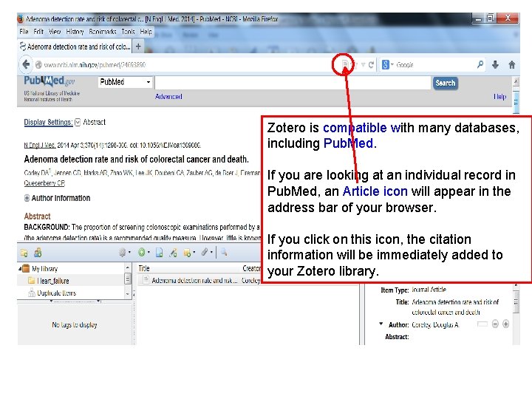Image resolution: width=532 pixels, height=399 pixels.
Task: Open the Heart_failure collection
Action: [x=52, y=281]
